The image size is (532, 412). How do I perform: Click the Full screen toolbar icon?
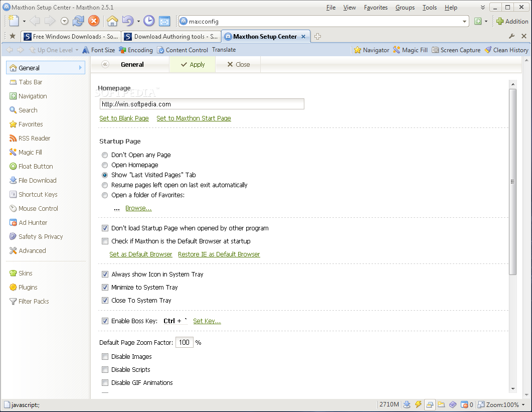164,21
